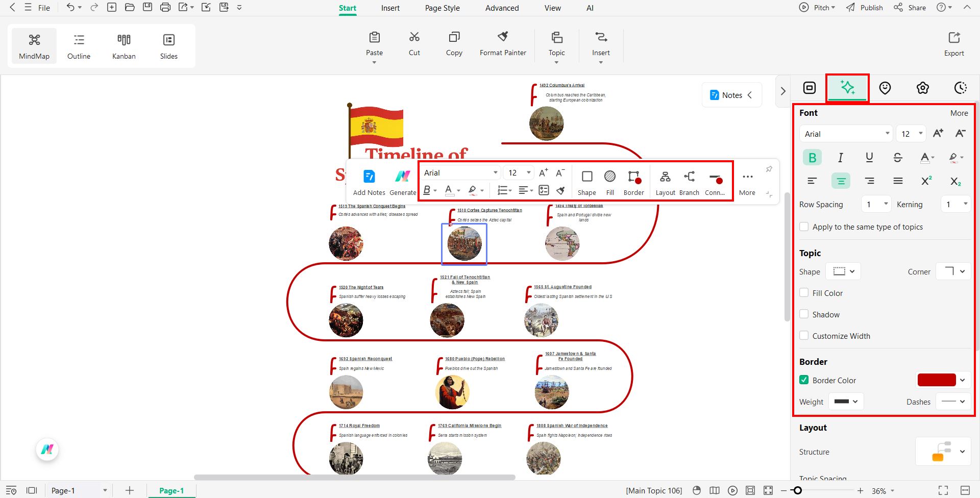This screenshot has height=498, width=980.
Task: Open the Corner style dropdown
Action: point(953,271)
